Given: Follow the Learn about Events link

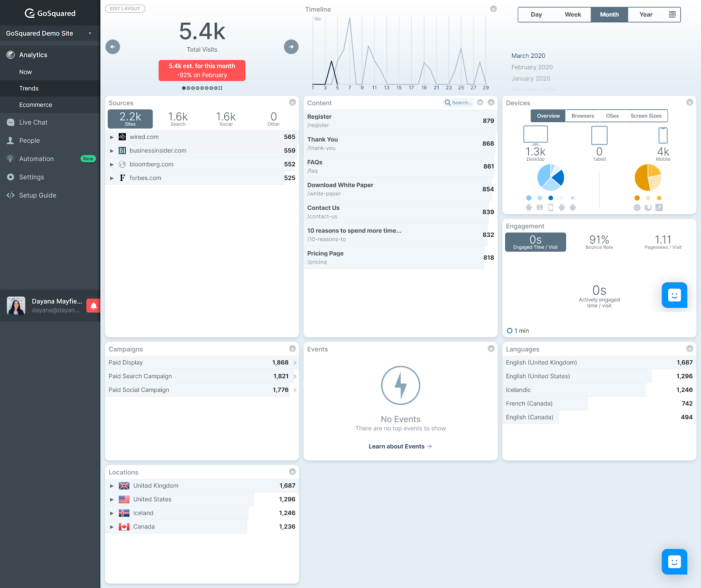Looking at the screenshot, I should coord(400,447).
